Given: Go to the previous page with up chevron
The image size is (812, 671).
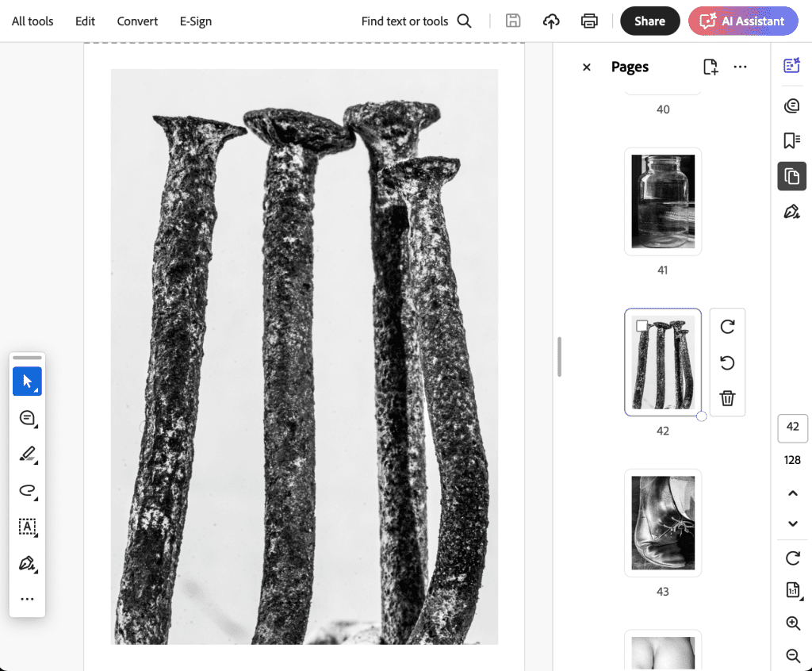Looking at the screenshot, I should point(793,493).
